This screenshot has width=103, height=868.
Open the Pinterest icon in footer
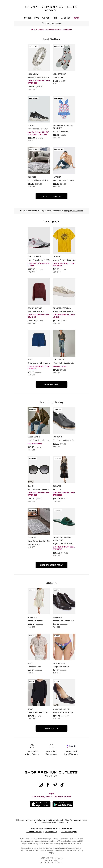pyautogui.click(x=55, y=784)
